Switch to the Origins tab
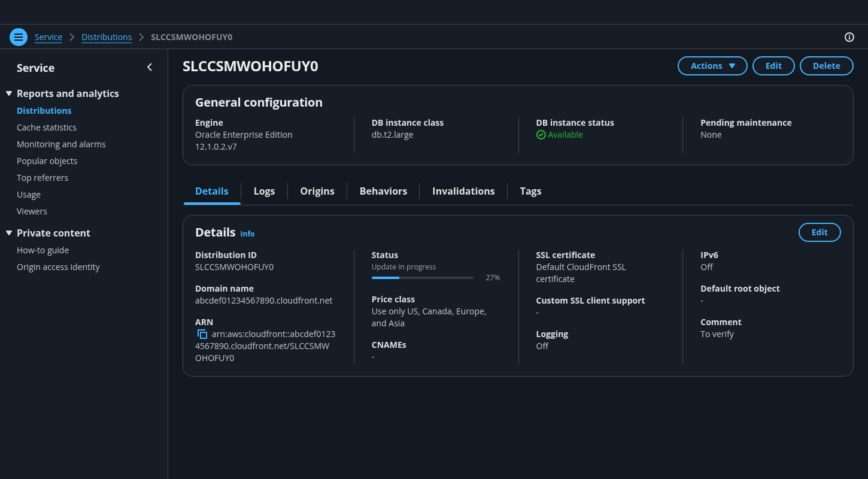Screen dimensions: 868x479 click(317, 191)
